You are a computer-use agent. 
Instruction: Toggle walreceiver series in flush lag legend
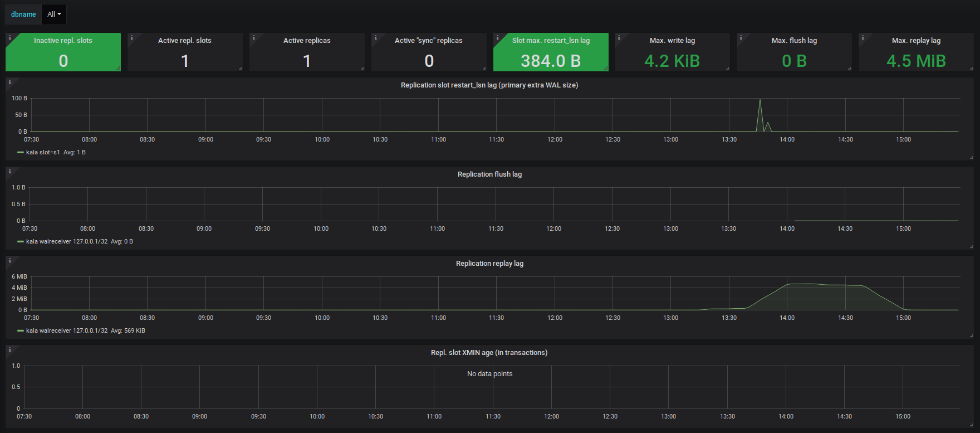pos(67,241)
